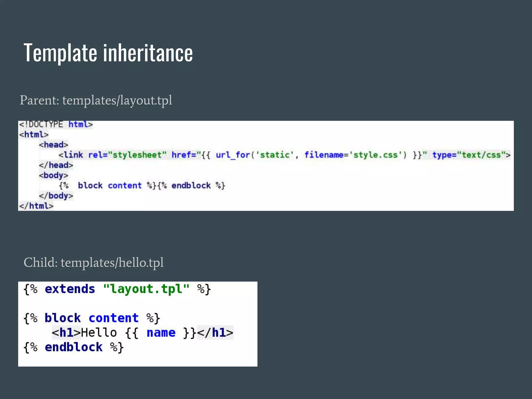532x399 pixels.
Task: Select the 'Child: templates/hello.tpl' caption
Action: tap(94, 262)
